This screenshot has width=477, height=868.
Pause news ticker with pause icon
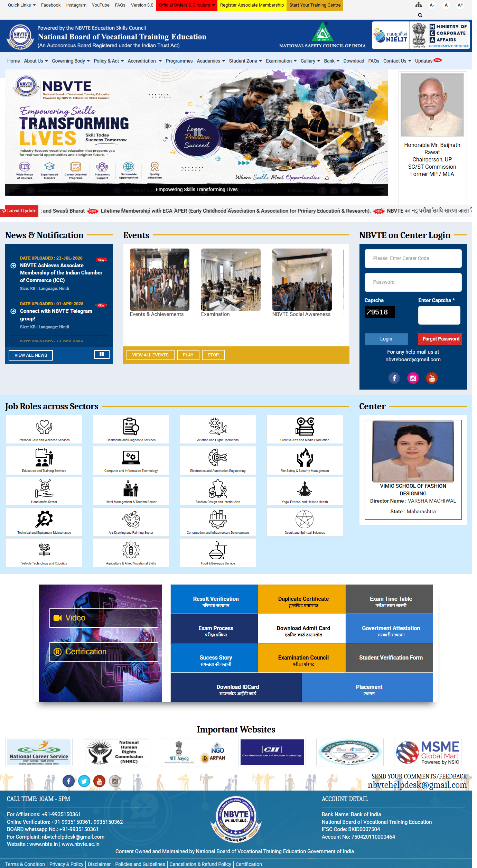click(x=102, y=354)
